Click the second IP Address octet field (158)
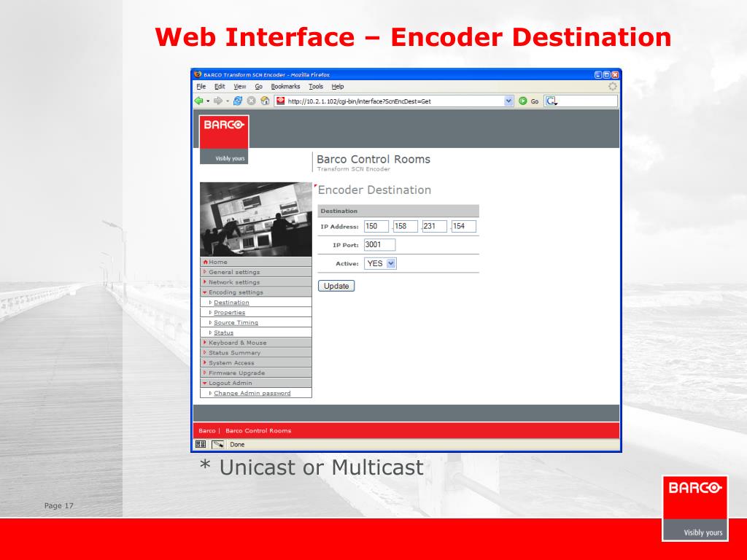 (406, 226)
